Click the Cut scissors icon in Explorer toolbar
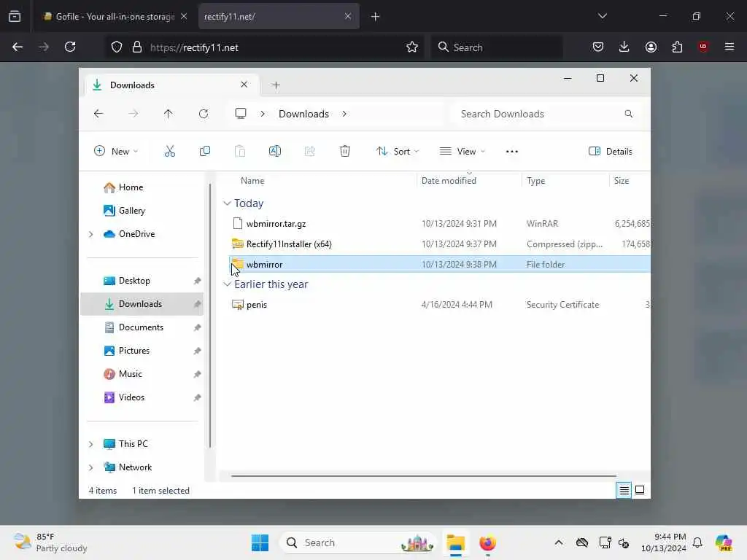 [x=169, y=152]
